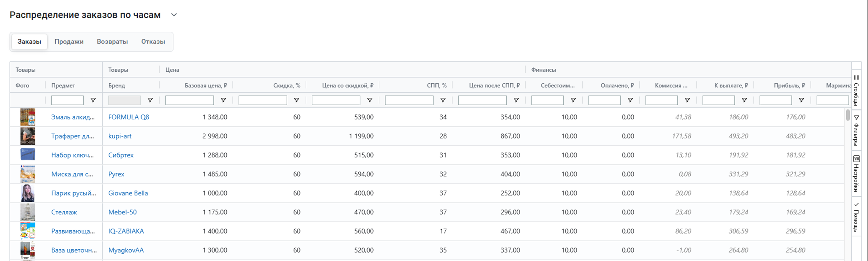Open filter dropdown for Комиссия column
The height and width of the screenshot is (261, 868).
(687, 100)
